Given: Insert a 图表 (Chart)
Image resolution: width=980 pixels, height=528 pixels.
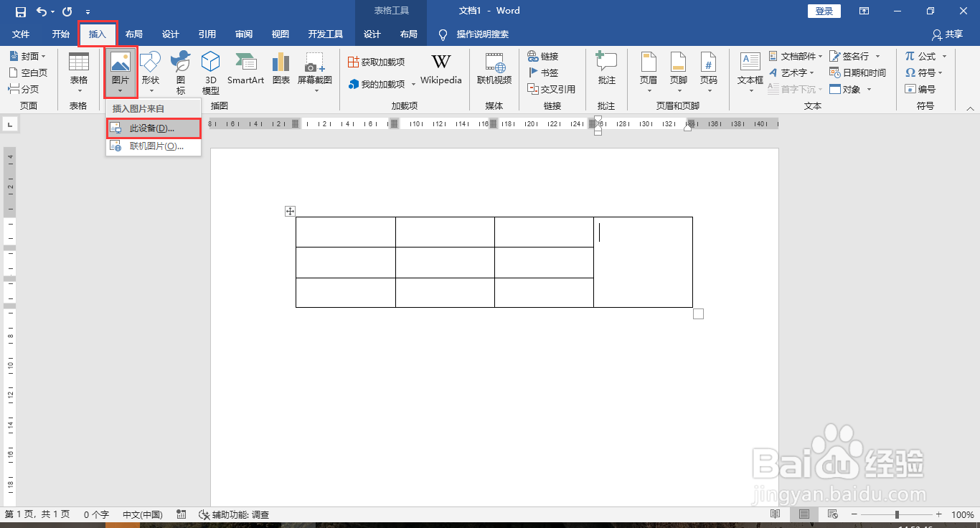Looking at the screenshot, I should click(281, 72).
